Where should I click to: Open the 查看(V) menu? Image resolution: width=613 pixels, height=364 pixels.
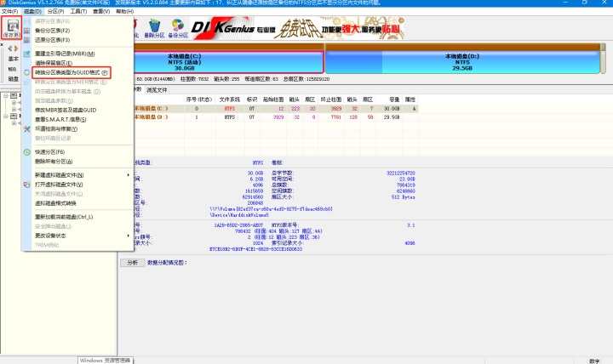tap(101, 11)
